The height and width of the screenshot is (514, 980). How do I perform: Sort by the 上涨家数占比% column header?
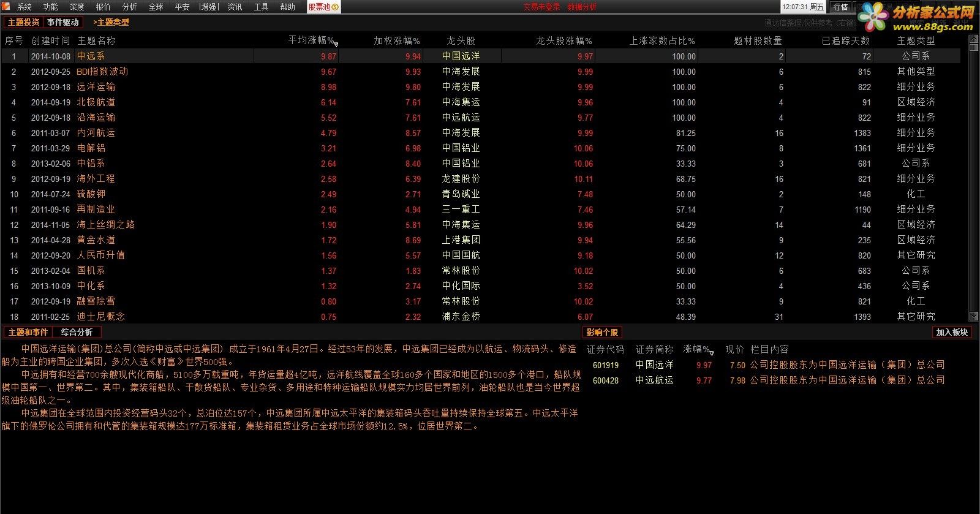click(x=662, y=40)
